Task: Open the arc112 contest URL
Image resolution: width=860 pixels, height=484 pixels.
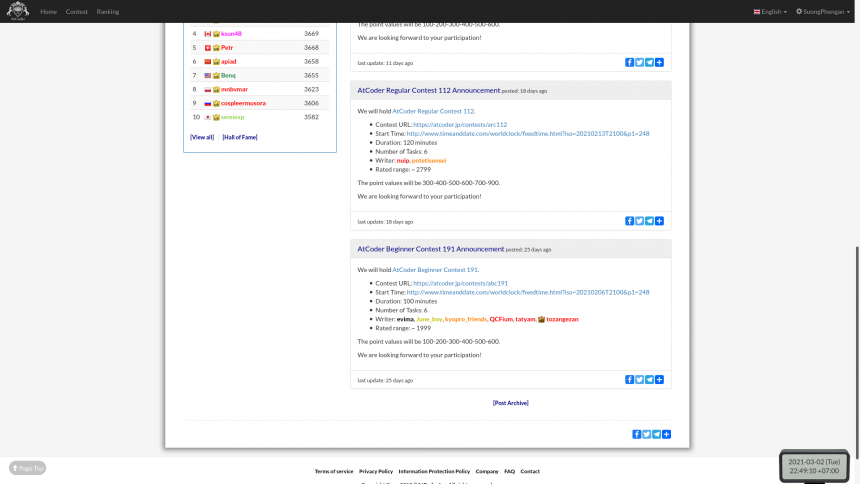Action: (x=460, y=125)
